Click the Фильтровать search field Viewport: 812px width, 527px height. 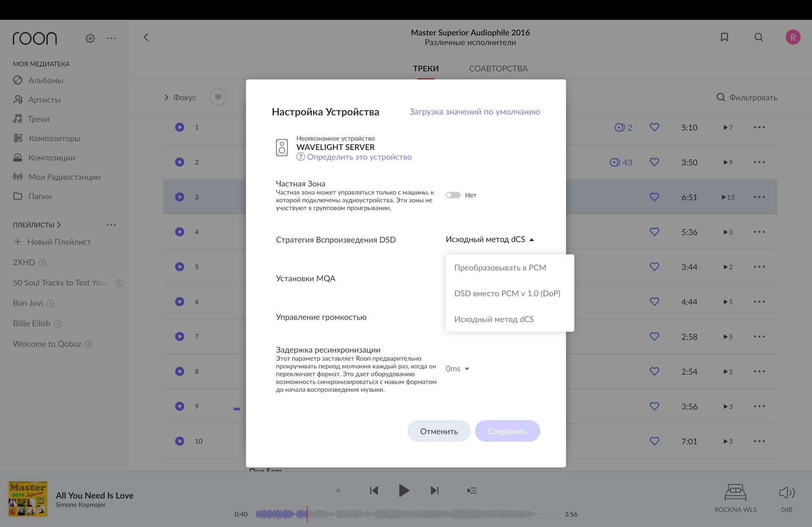tap(747, 98)
